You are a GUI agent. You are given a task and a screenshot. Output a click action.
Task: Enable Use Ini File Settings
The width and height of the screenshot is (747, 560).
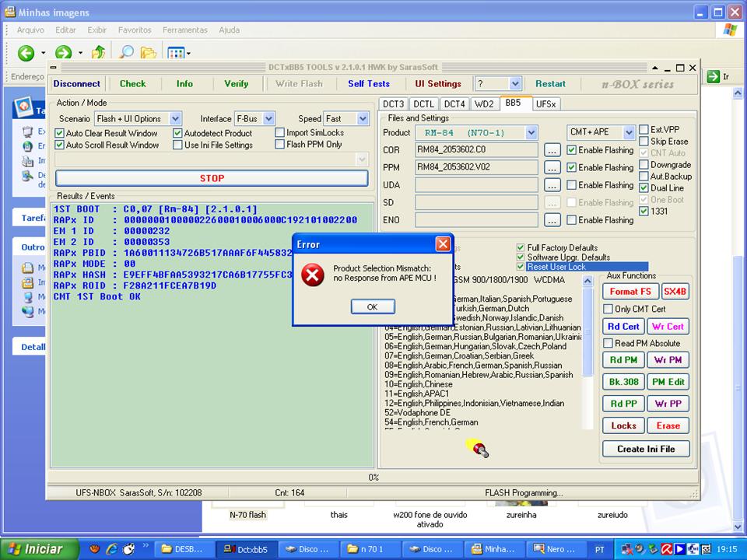[177, 145]
